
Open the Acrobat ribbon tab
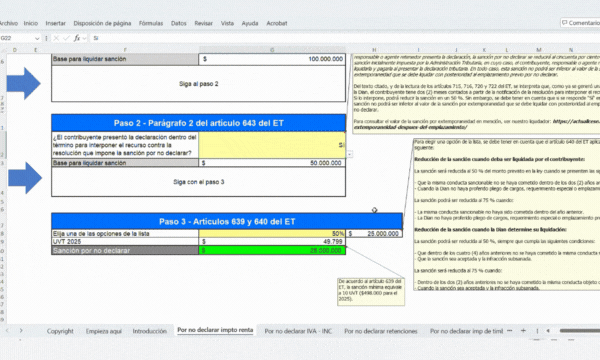pos(277,23)
